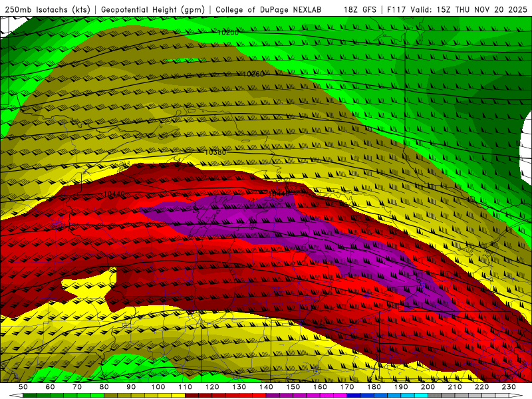Click the 120 tick on the color scale
Image resolution: width=532 pixels, height=399 pixels.
(212, 387)
